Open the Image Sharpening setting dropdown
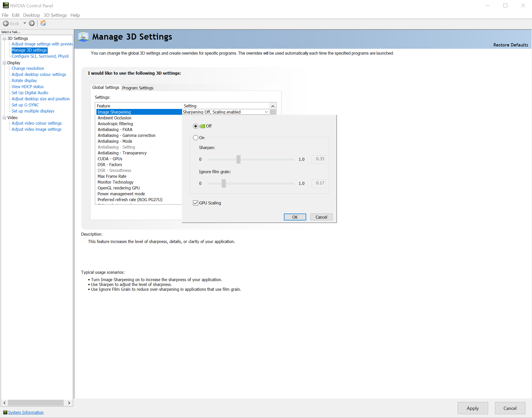This screenshot has height=418, width=532. [x=266, y=112]
